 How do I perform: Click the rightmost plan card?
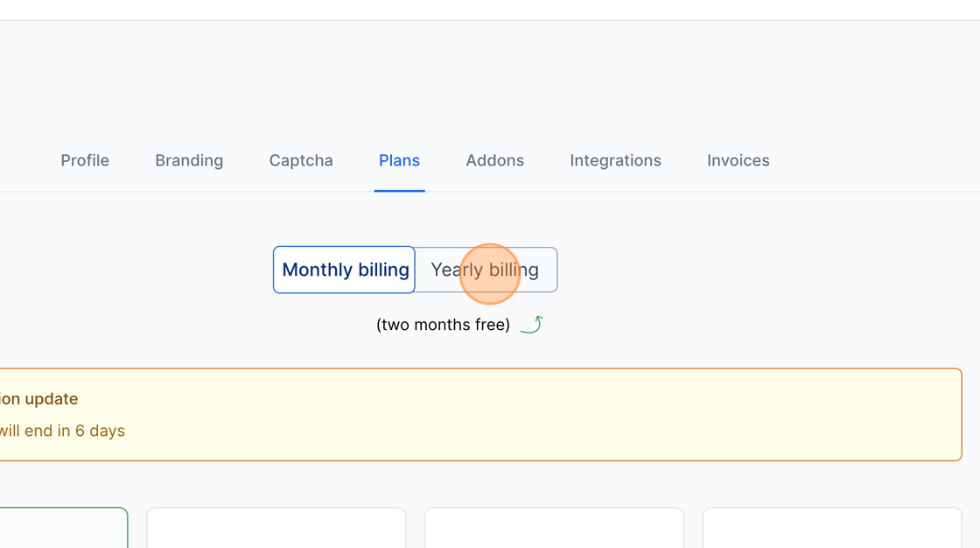[831, 530]
